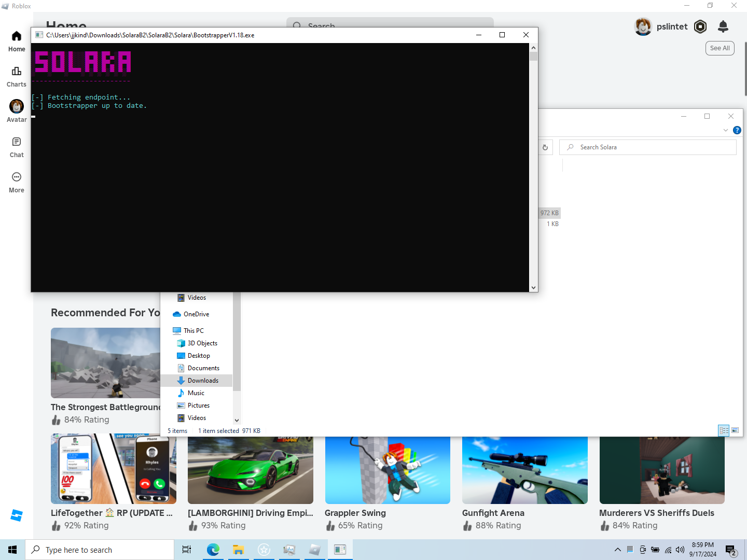Click See All button in Roblox

click(x=720, y=48)
